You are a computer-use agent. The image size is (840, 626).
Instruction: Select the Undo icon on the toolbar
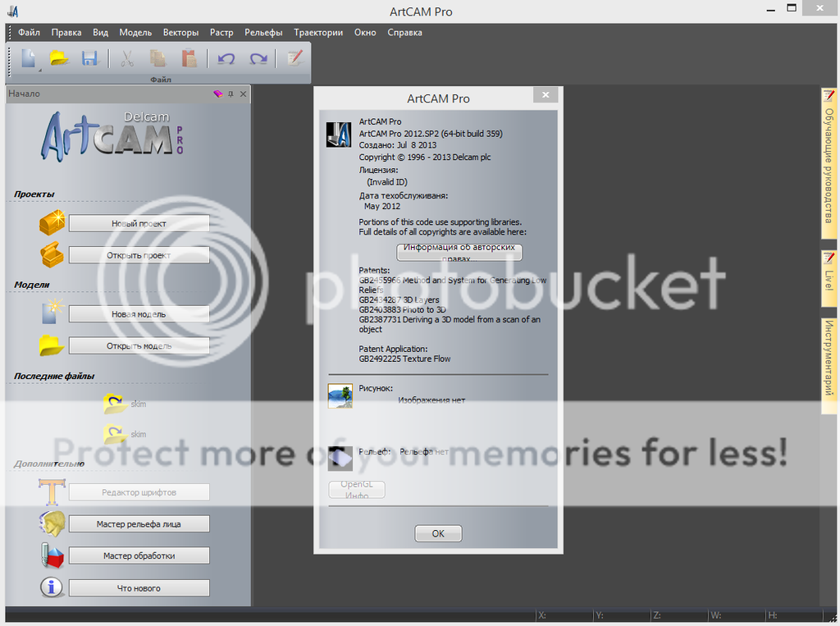click(x=226, y=58)
